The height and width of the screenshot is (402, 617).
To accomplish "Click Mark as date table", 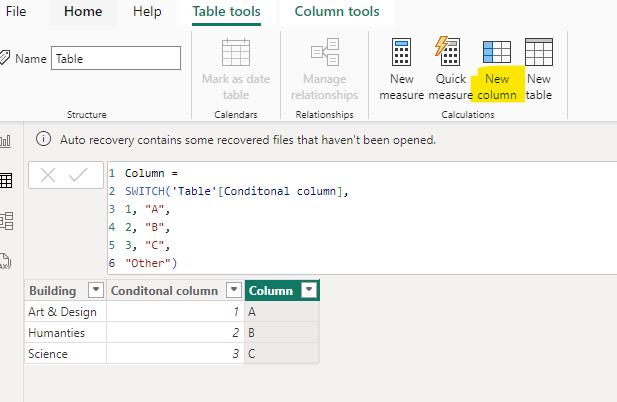I will tap(236, 70).
